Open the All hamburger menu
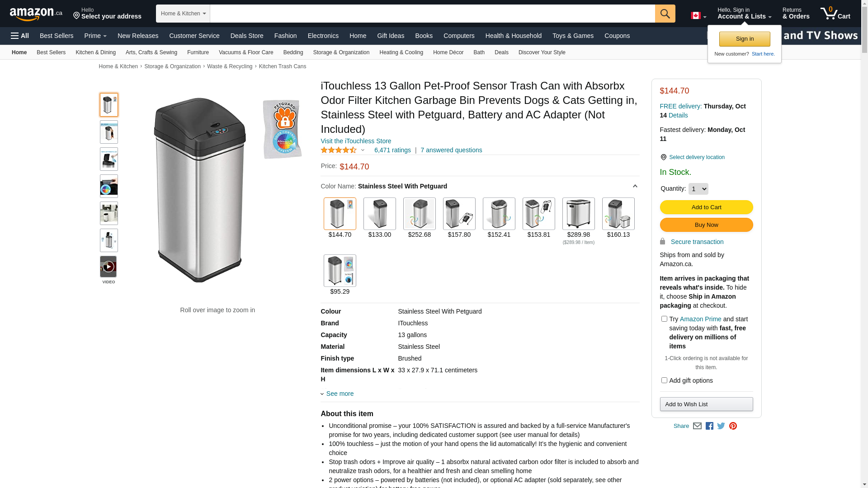This screenshot has height=488, width=868. [20, 36]
